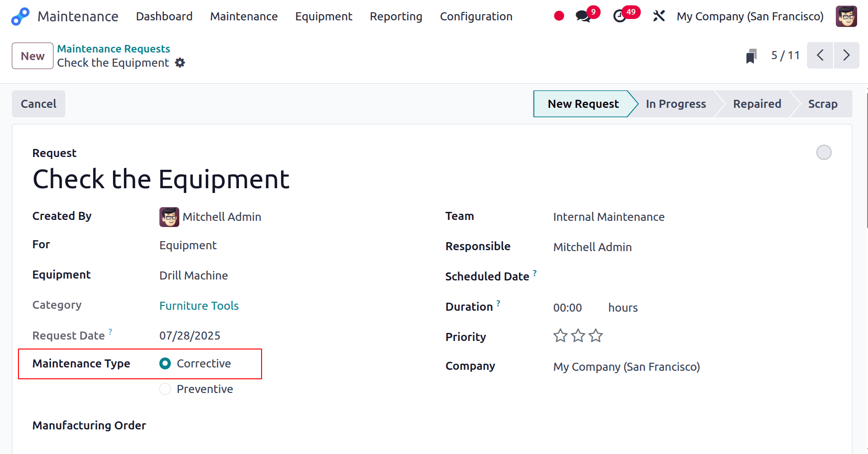The image size is (868, 454).
Task: Open the Reporting menu
Action: tap(396, 16)
